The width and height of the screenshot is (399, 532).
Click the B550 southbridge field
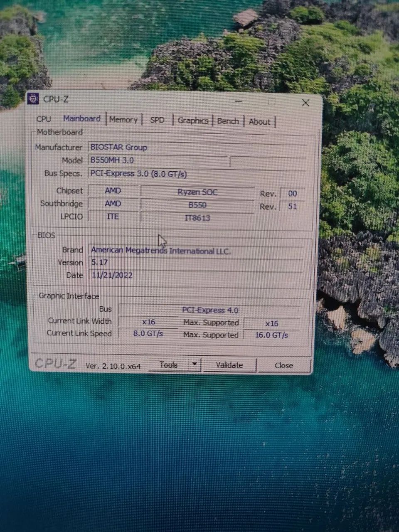197,205
